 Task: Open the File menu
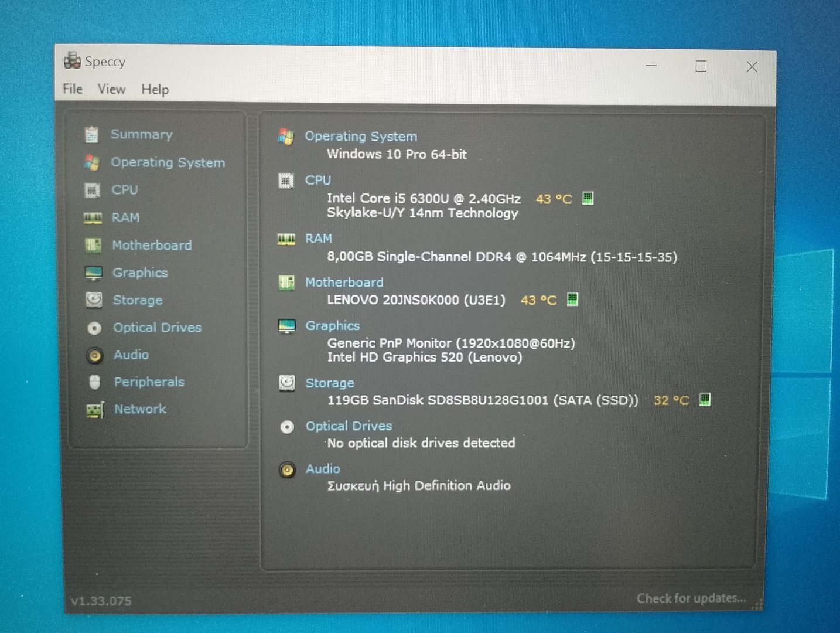pyautogui.click(x=73, y=89)
